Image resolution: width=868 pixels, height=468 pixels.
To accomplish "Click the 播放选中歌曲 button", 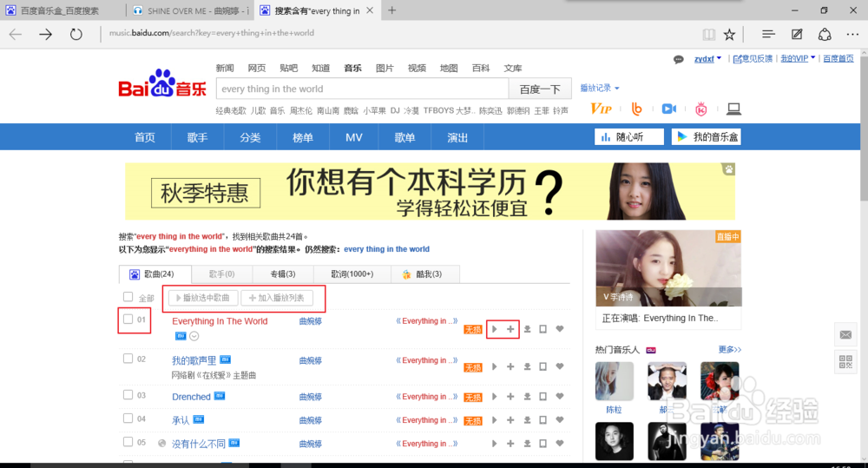I will [203, 298].
